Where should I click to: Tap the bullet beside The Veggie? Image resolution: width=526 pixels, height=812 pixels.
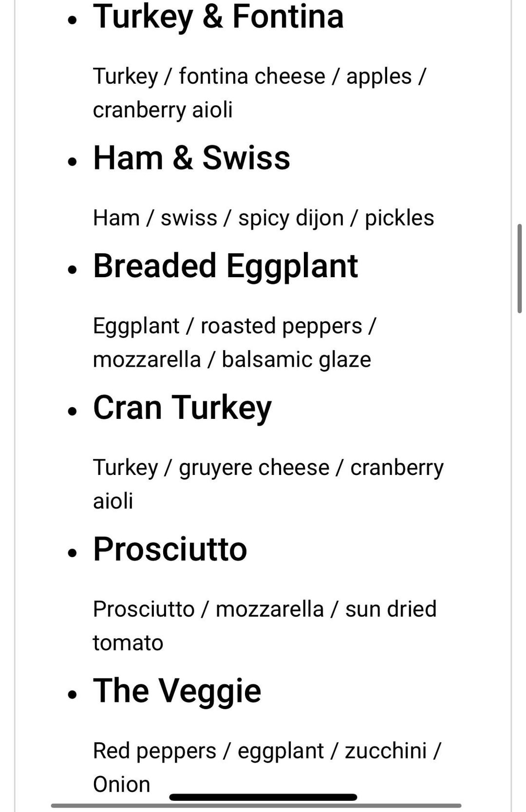pos(73,694)
